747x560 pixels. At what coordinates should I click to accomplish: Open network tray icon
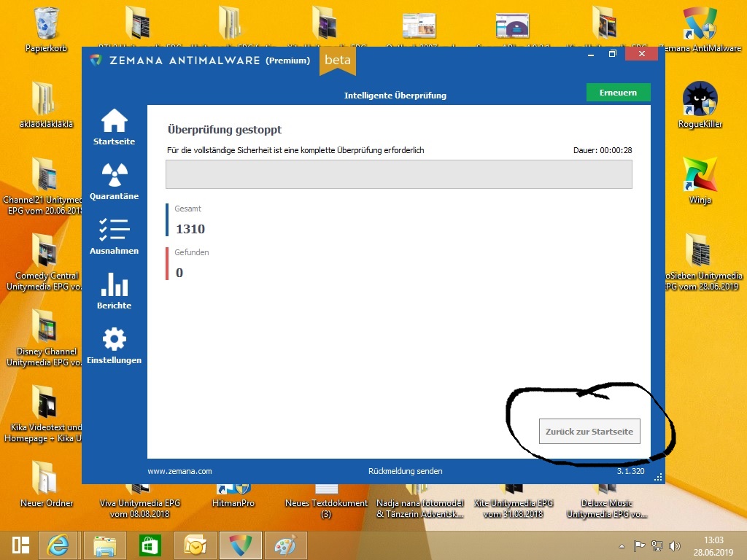[x=657, y=545]
